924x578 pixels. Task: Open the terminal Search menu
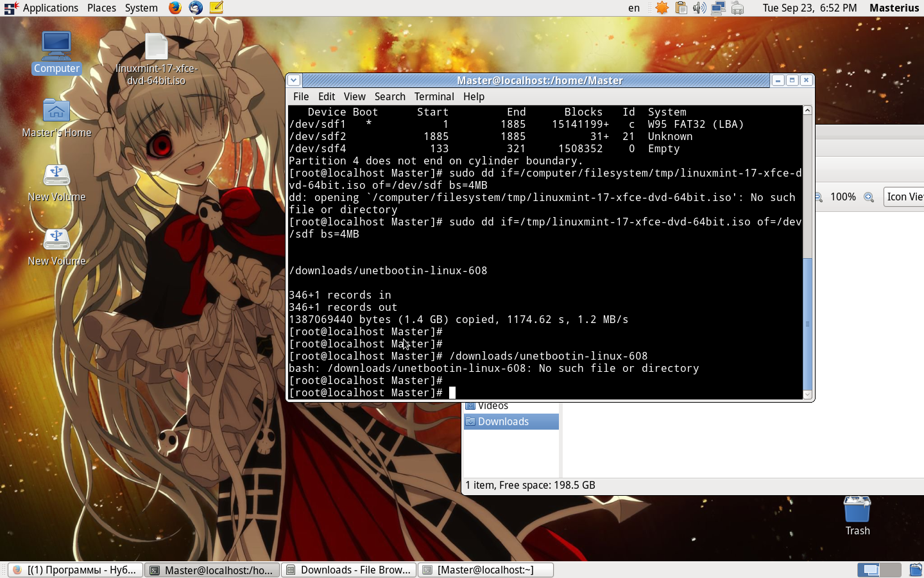[x=390, y=96]
